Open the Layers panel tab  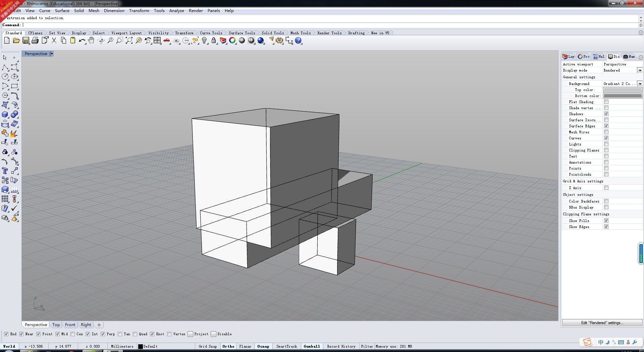coord(569,56)
